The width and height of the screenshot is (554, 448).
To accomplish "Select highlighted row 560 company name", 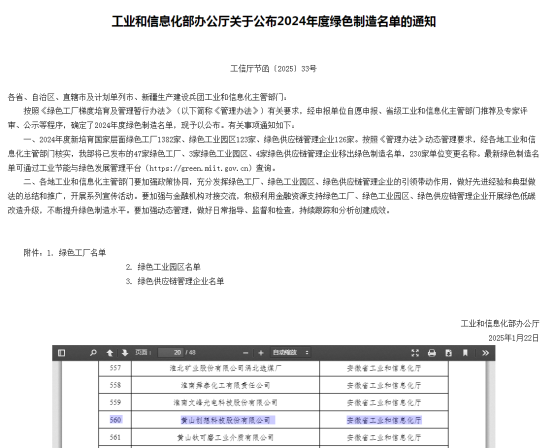I will pyautogui.click(x=225, y=420).
